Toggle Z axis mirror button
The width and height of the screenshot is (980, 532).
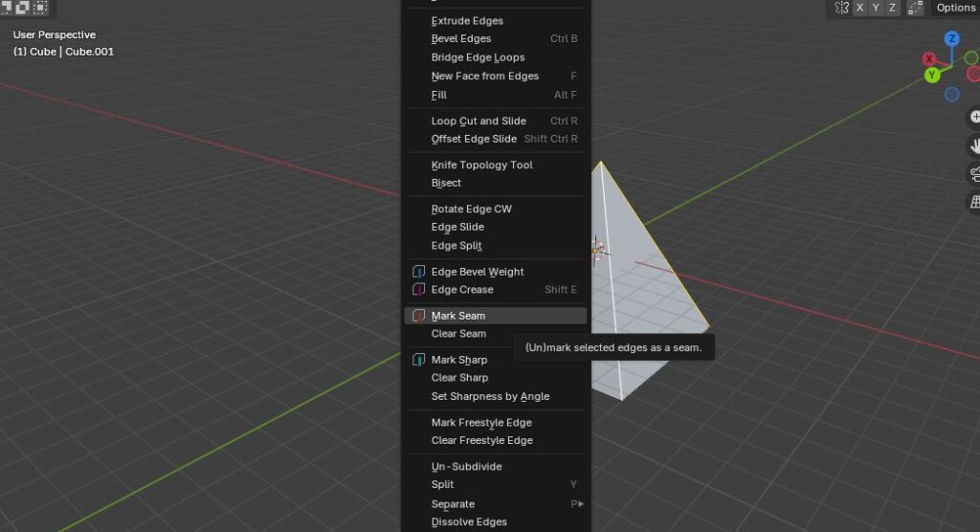892,8
